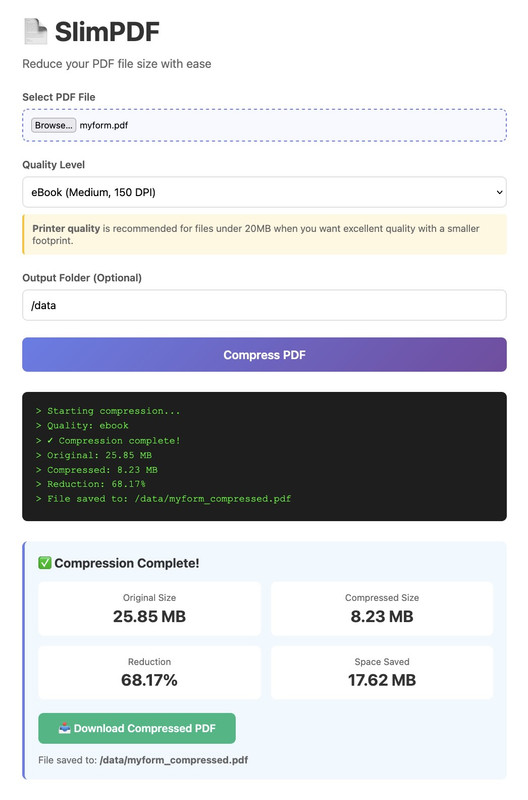This screenshot has width=528, height=800.
Task: Open the eBook (Medium, 150 DPI) selector
Action: (264, 192)
